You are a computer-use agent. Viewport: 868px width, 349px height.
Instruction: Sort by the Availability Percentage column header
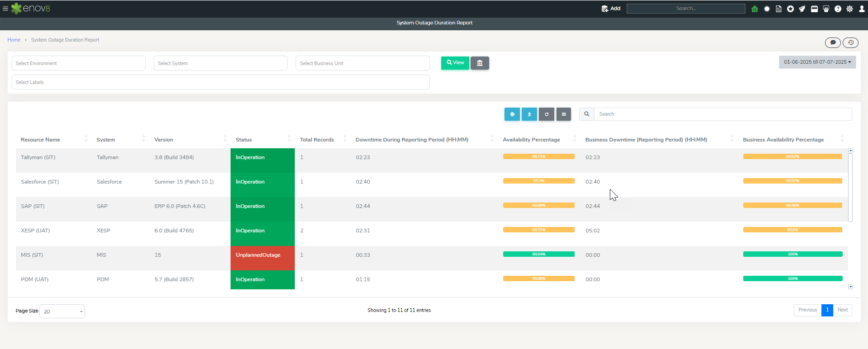[x=539, y=140]
